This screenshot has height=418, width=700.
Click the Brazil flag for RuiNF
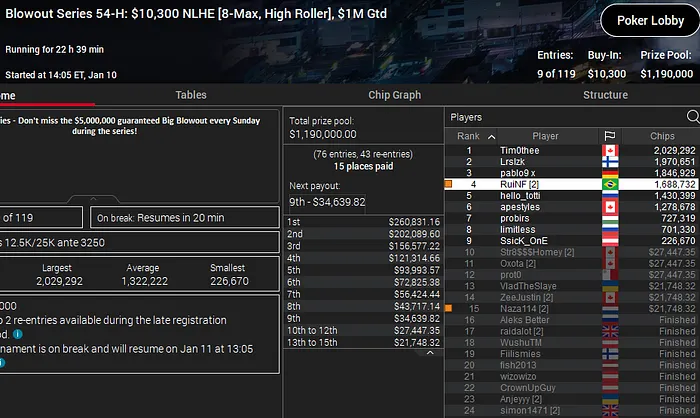[x=610, y=184]
